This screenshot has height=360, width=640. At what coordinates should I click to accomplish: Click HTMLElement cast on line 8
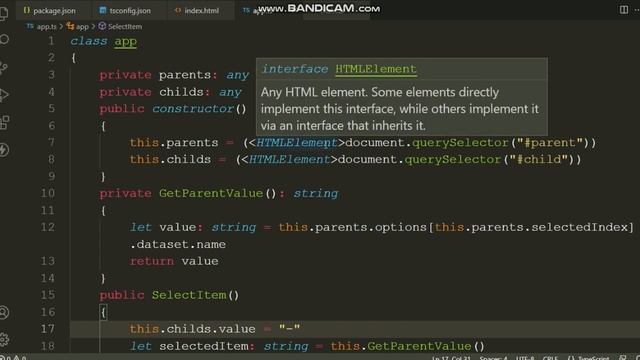(x=289, y=160)
